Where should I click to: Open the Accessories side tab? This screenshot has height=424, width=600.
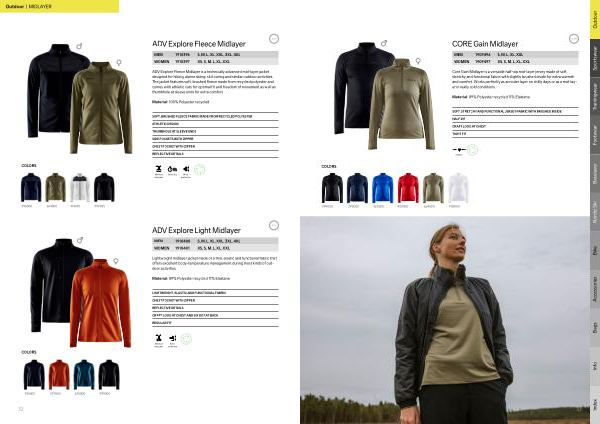595,289
